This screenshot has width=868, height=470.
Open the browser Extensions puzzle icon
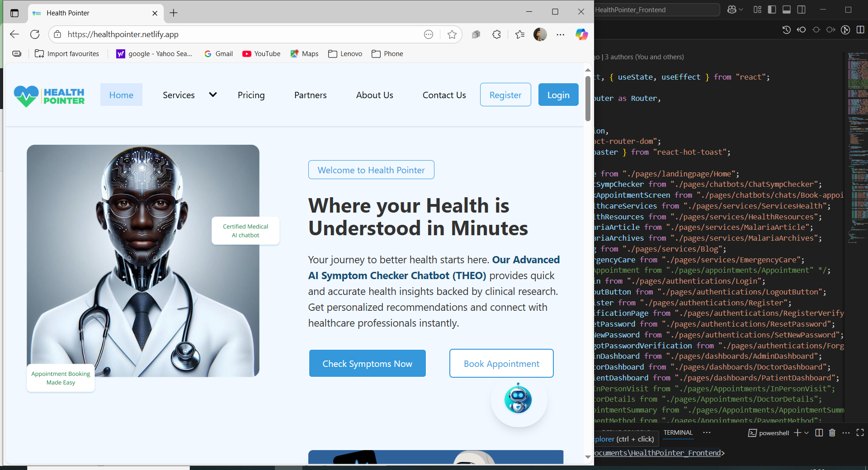tap(496, 34)
